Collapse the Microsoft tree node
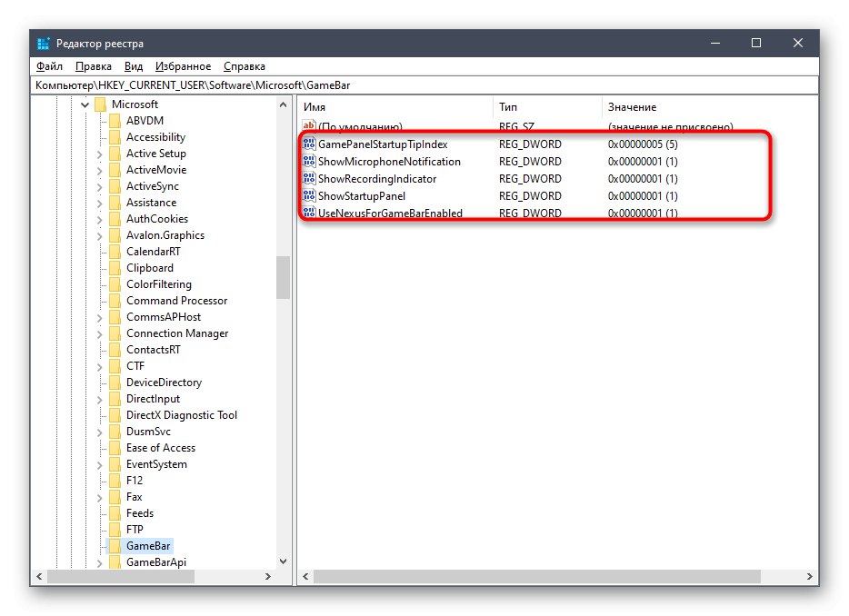This screenshot has height=616, width=849. pyautogui.click(x=85, y=104)
